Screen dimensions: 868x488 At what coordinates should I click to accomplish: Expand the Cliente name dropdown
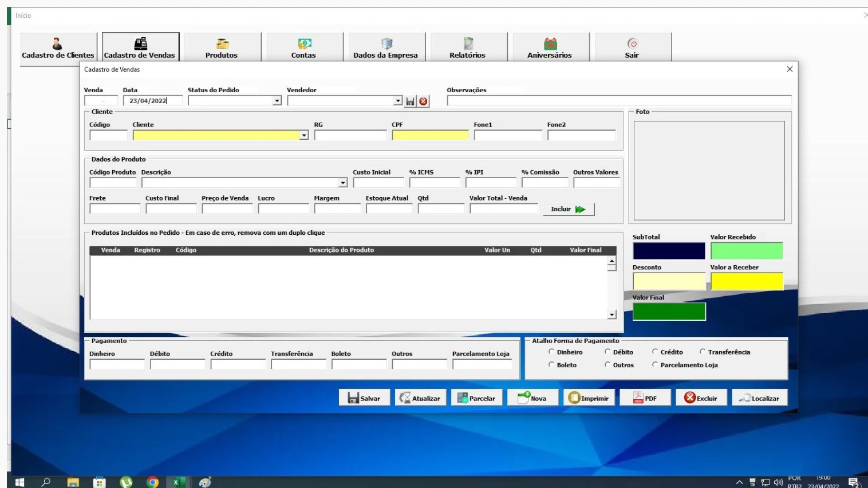coord(304,135)
